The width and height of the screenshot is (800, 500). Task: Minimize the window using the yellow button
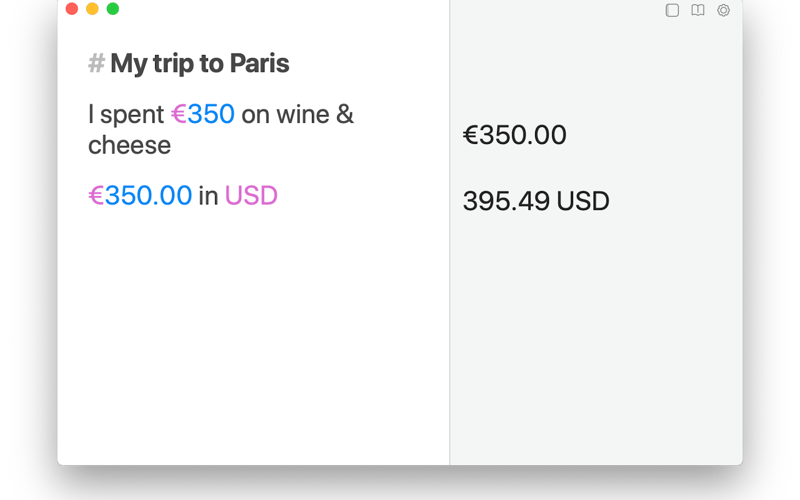92,9
